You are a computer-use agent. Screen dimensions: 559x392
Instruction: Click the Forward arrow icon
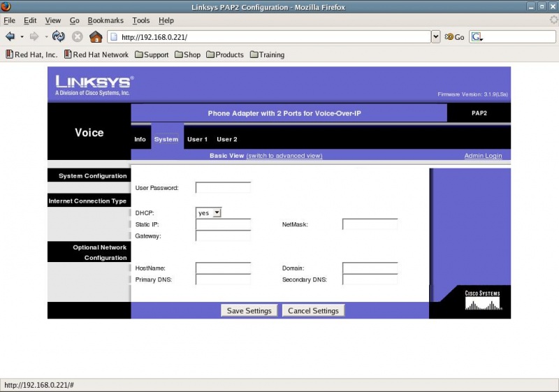click(x=34, y=36)
